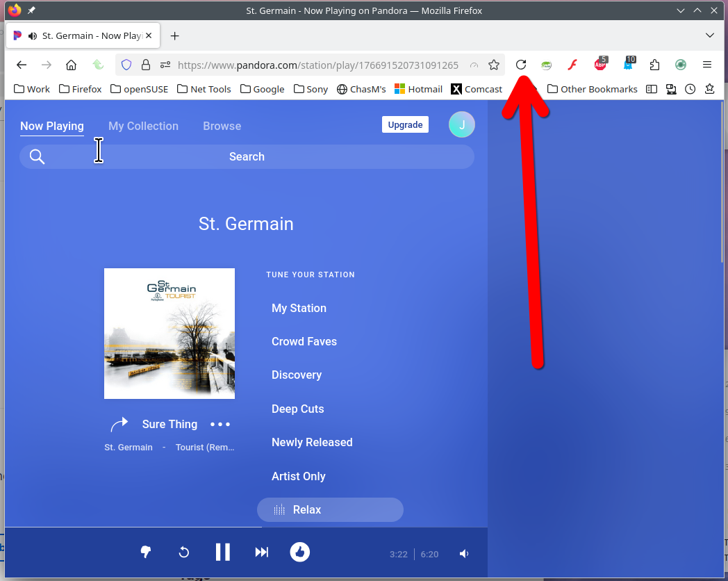Open the Flash extension icon
This screenshot has height=581, width=728.
click(572, 65)
